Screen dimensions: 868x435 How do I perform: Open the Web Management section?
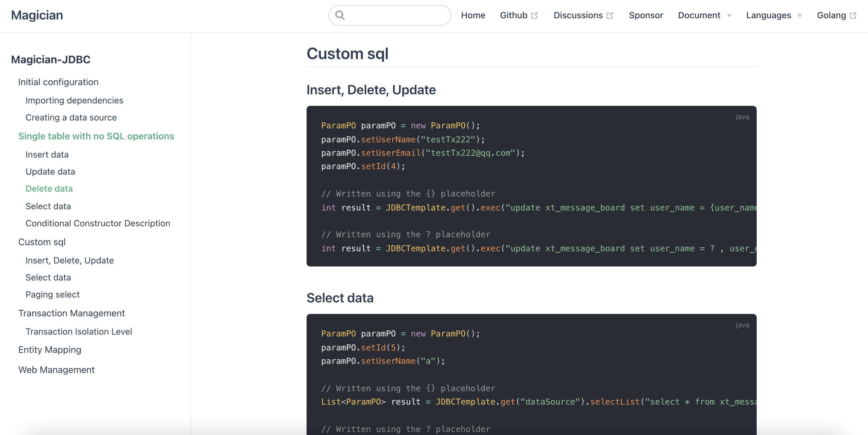click(x=56, y=370)
